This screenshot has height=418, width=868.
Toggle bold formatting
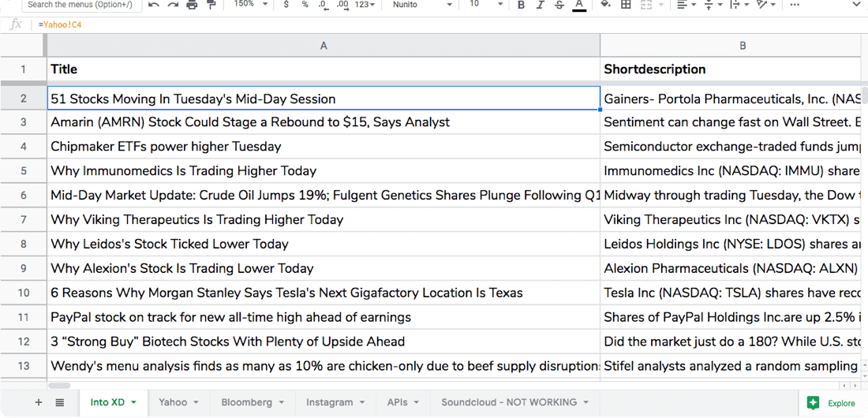click(x=521, y=5)
